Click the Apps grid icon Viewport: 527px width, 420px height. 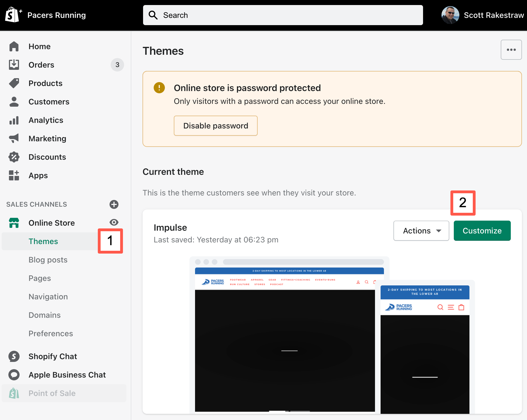tap(14, 175)
